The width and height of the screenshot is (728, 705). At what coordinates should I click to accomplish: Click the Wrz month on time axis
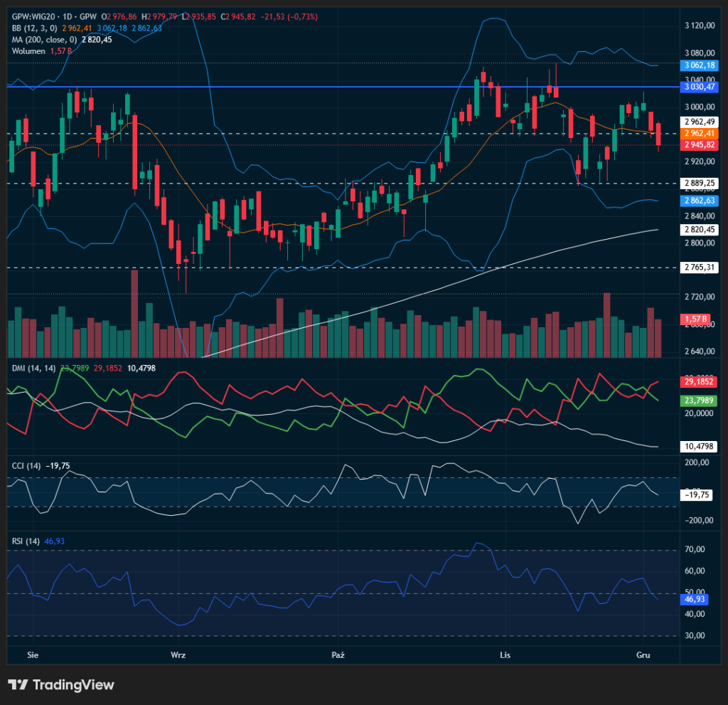tap(178, 653)
